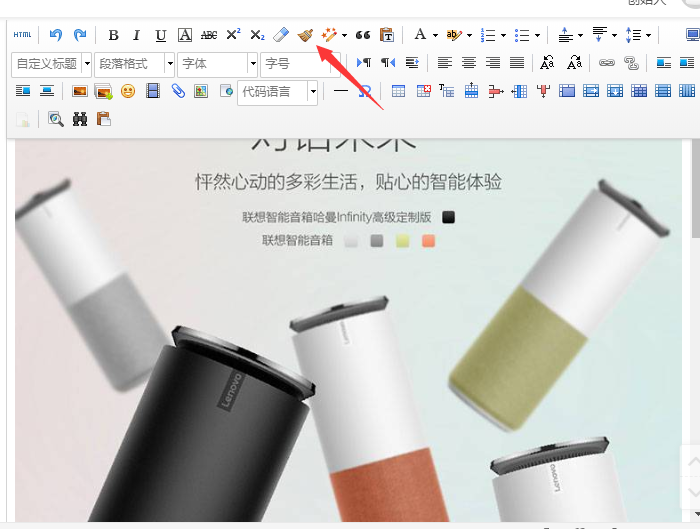Insert a table
700x529 pixels.
coord(398,92)
